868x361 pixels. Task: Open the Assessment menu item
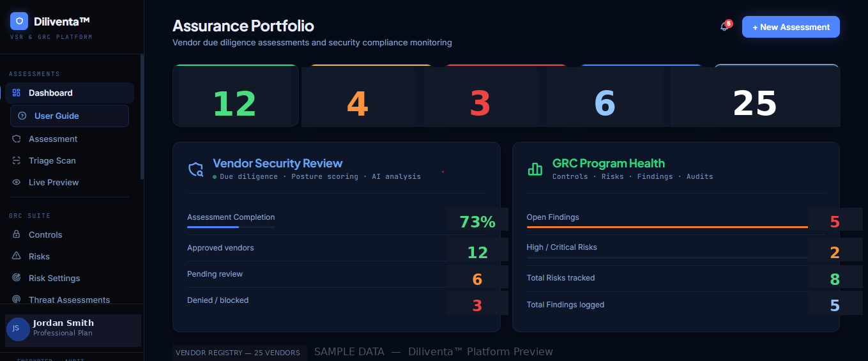(x=70, y=139)
